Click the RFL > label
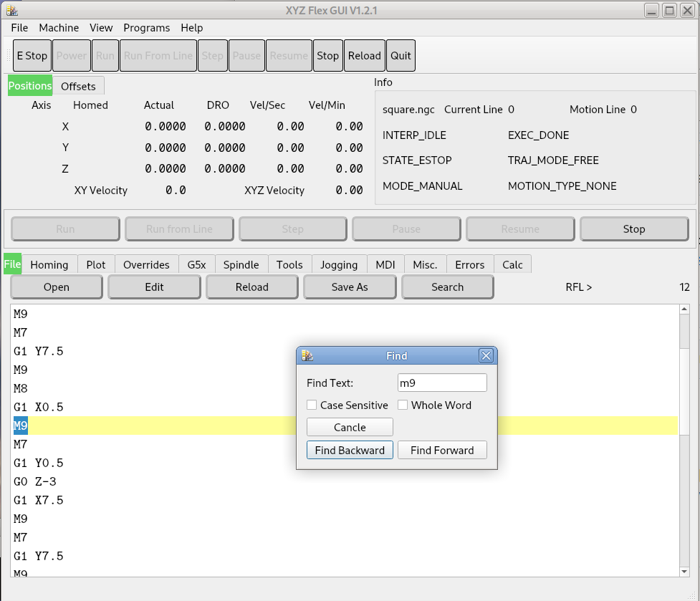 tap(579, 287)
